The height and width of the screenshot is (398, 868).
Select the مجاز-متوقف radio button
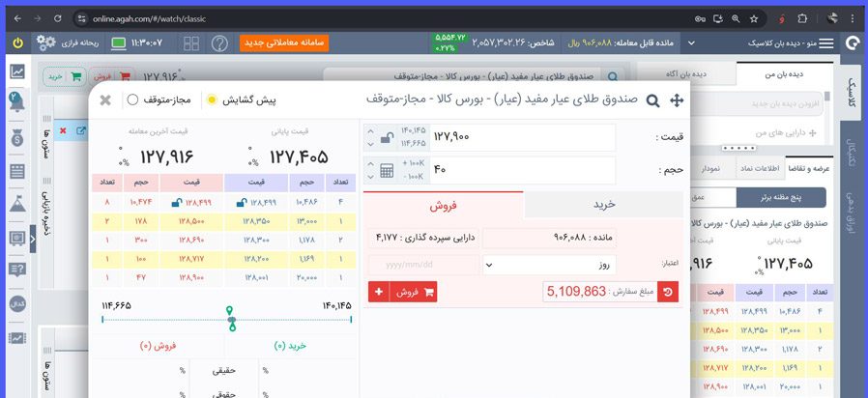[x=132, y=99]
